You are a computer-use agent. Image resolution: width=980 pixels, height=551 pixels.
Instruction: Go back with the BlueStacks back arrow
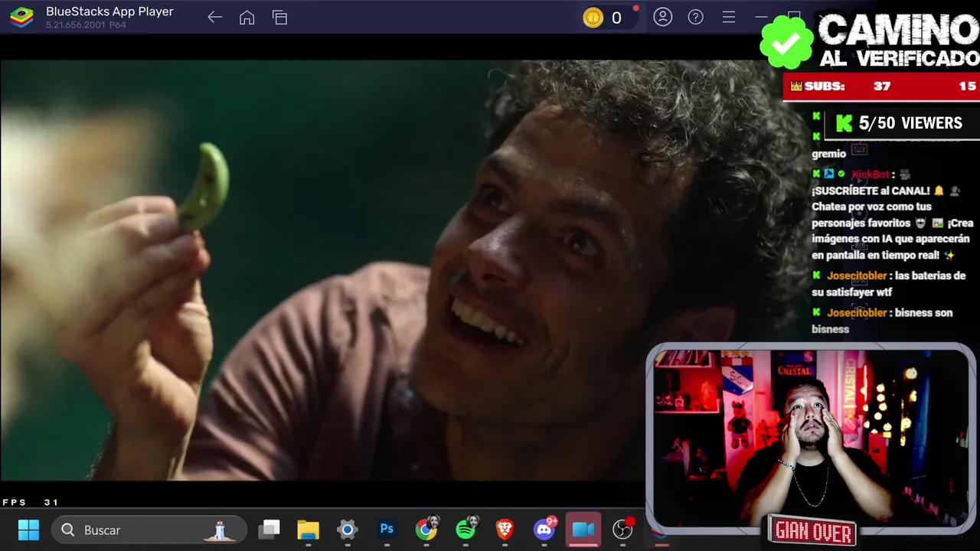tap(214, 17)
